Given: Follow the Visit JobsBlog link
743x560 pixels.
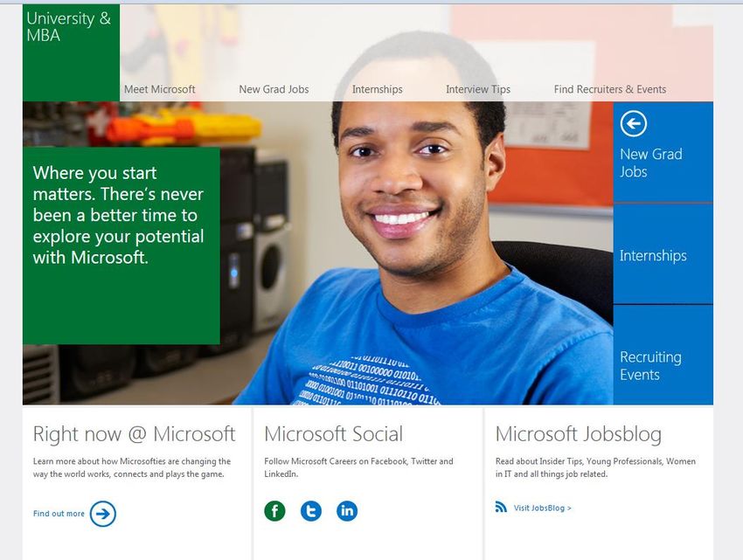Looking at the screenshot, I should 543,508.
